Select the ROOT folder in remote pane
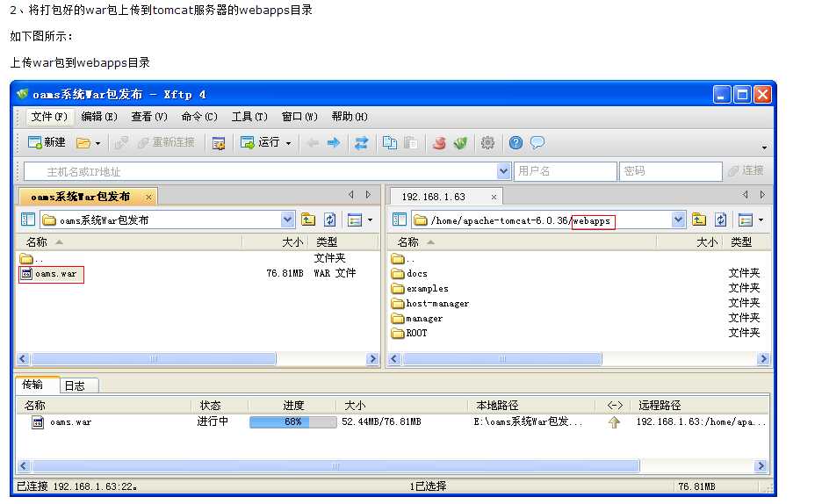The width and height of the screenshot is (822, 504). pyautogui.click(x=409, y=333)
